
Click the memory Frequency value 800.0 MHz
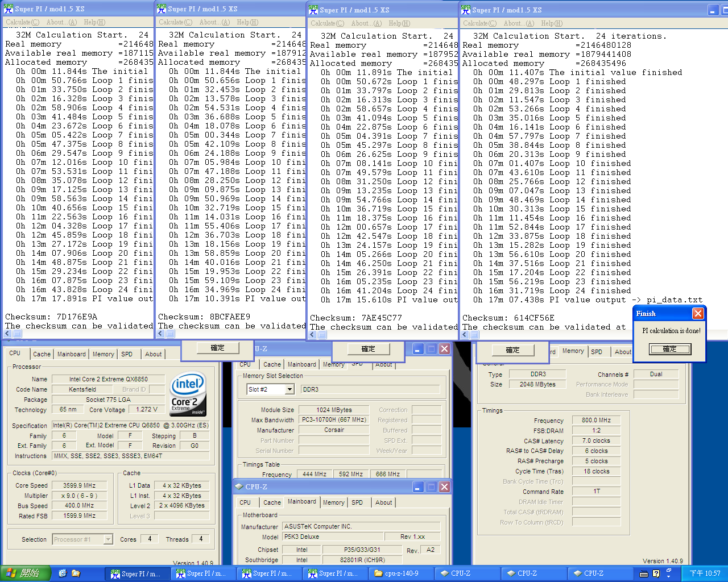[x=596, y=421]
